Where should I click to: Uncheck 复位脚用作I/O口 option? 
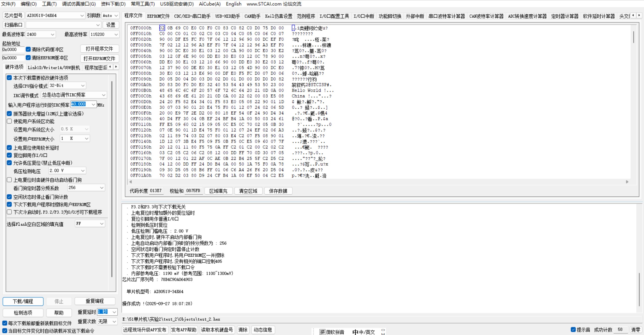click(9, 155)
